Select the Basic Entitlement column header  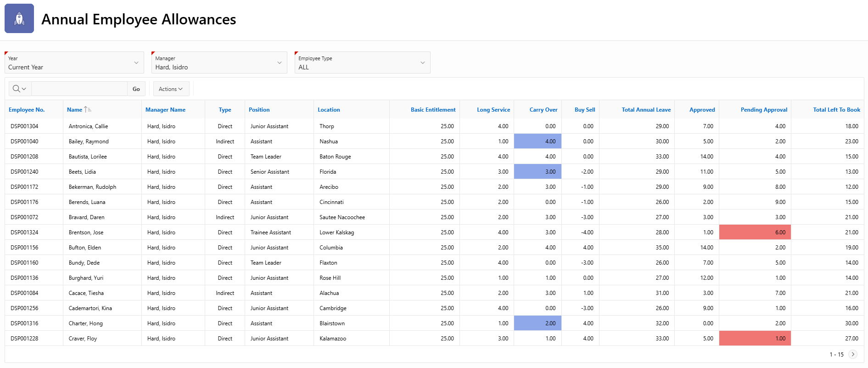point(433,110)
